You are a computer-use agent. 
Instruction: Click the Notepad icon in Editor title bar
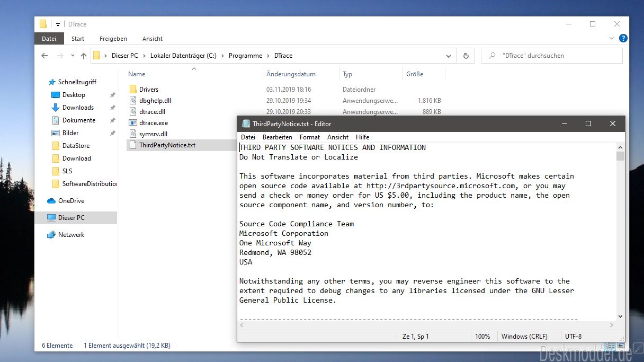246,124
